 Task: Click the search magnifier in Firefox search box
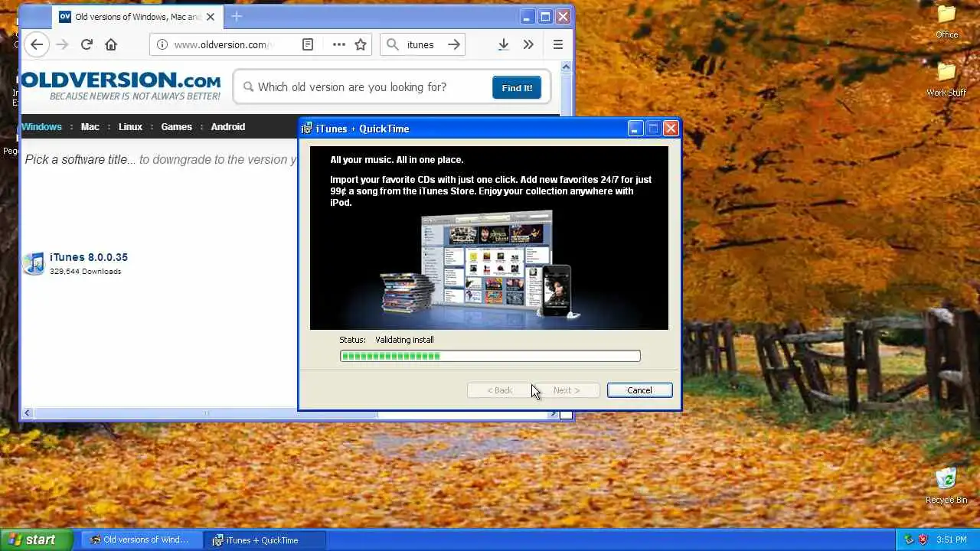point(393,44)
